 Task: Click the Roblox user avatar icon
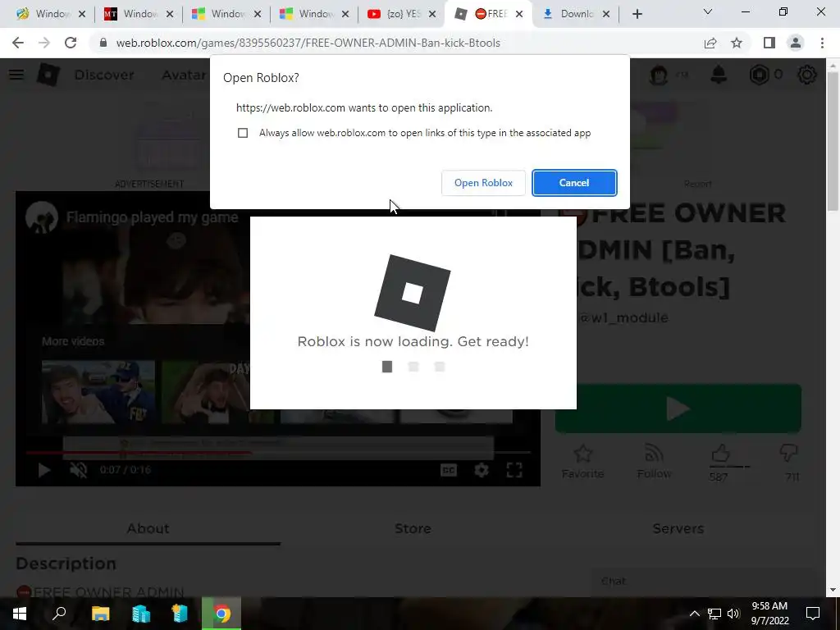pos(659,75)
